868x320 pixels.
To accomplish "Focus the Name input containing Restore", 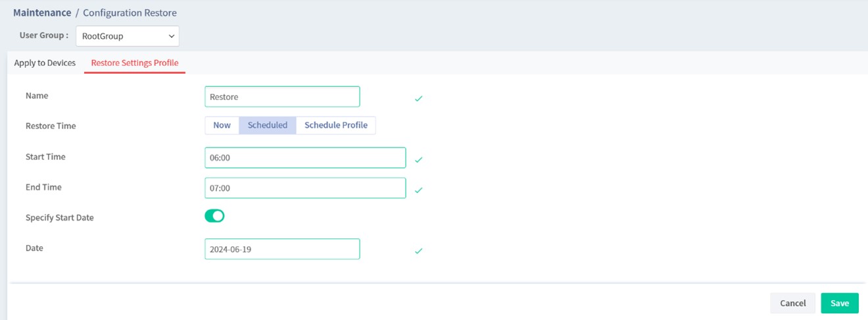I will (282, 97).
